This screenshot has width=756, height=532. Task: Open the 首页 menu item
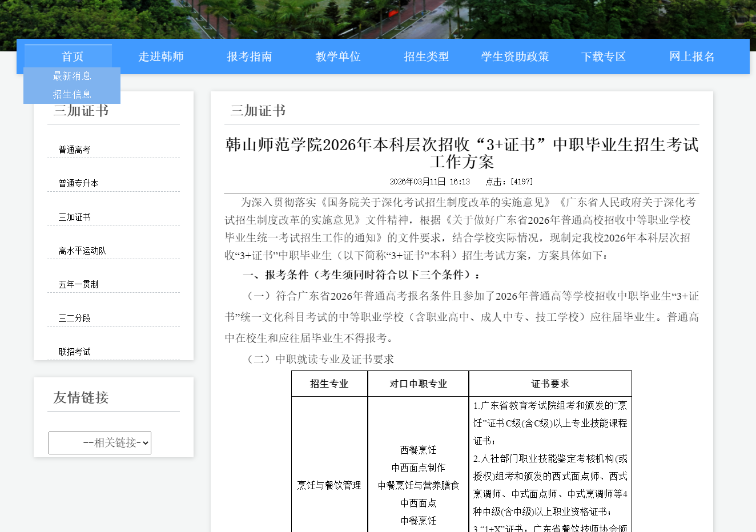(71, 57)
